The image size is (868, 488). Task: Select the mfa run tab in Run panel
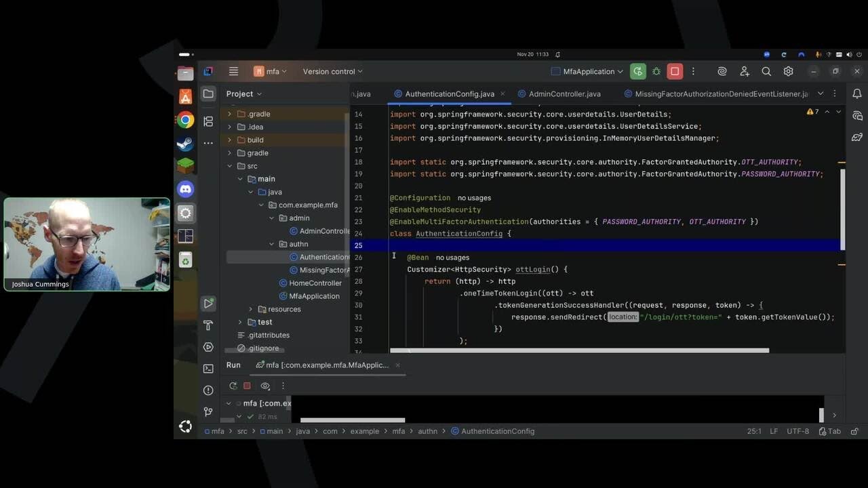[327, 365]
